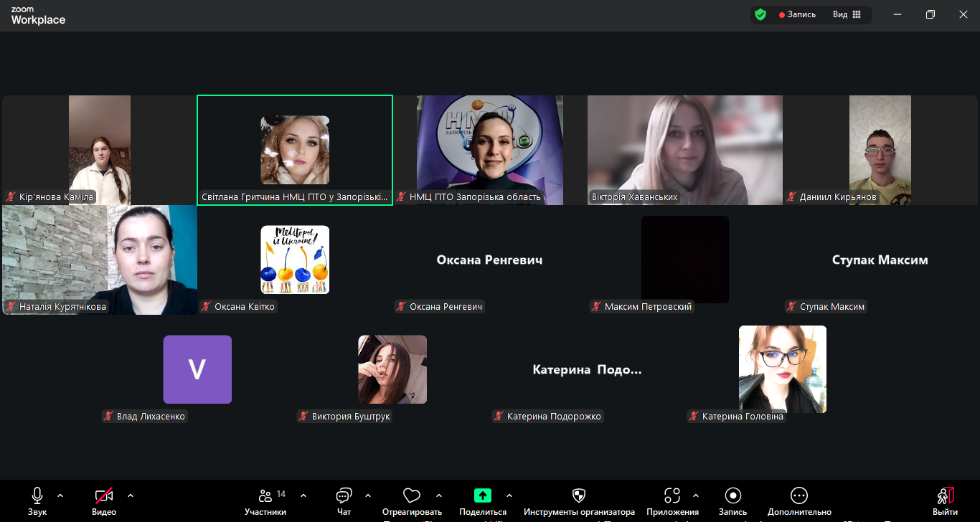Image resolution: width=980 pixels, height=522 pixels.
Task: Expand video options arrow beside camera
Action: (x=131, y=495)
